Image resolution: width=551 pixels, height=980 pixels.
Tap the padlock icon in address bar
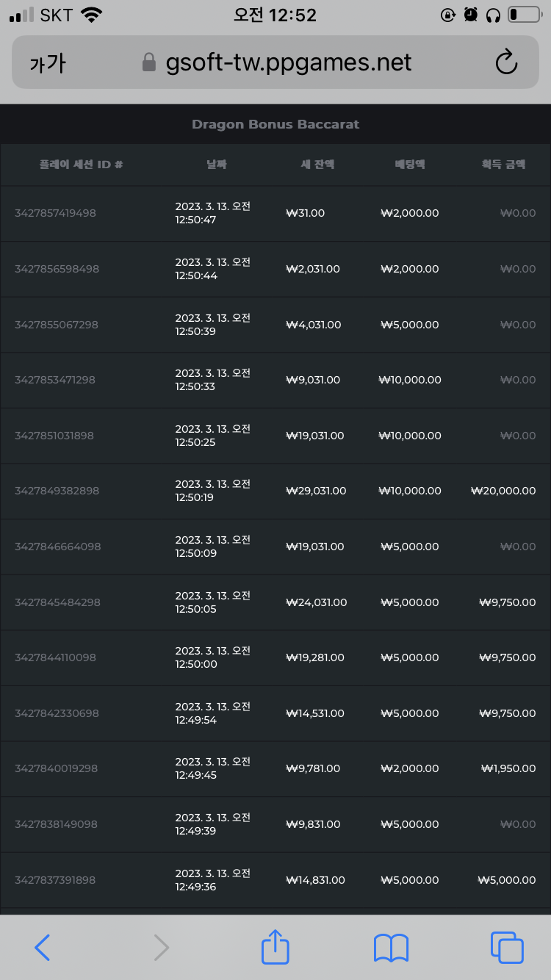149,62
